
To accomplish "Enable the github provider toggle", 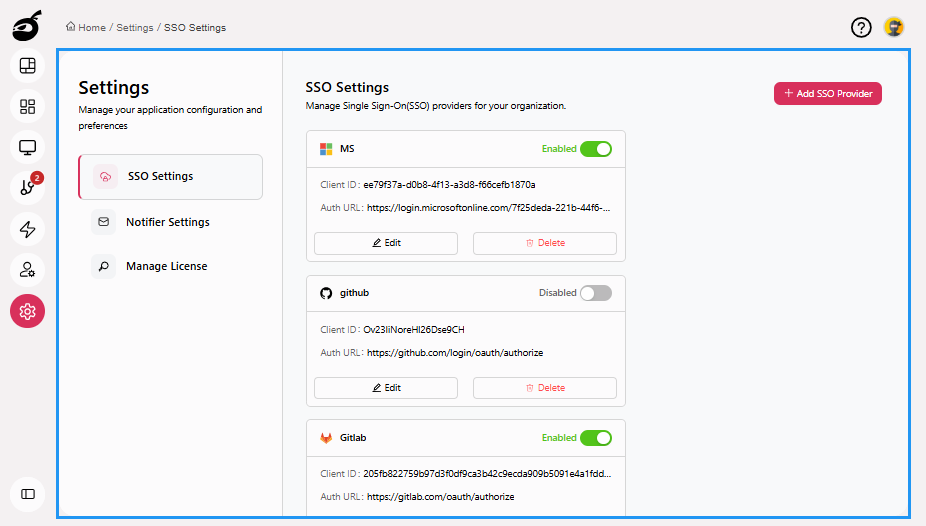I will tap(596, 293).
